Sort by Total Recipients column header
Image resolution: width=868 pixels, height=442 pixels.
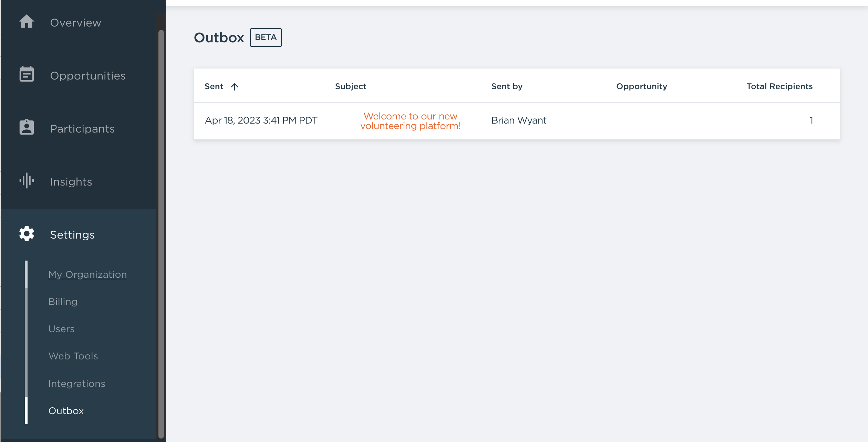point(779,86)
